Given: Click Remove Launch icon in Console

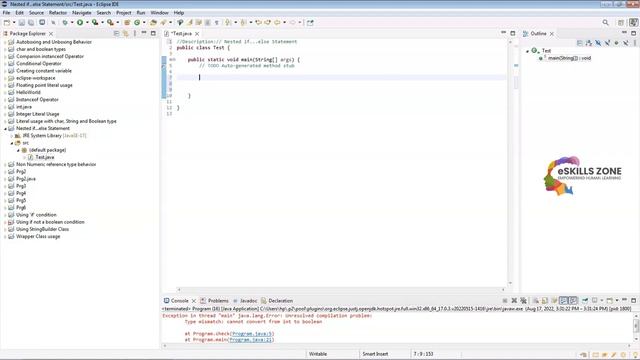Looking at the screenshot, I should (514, 300).
